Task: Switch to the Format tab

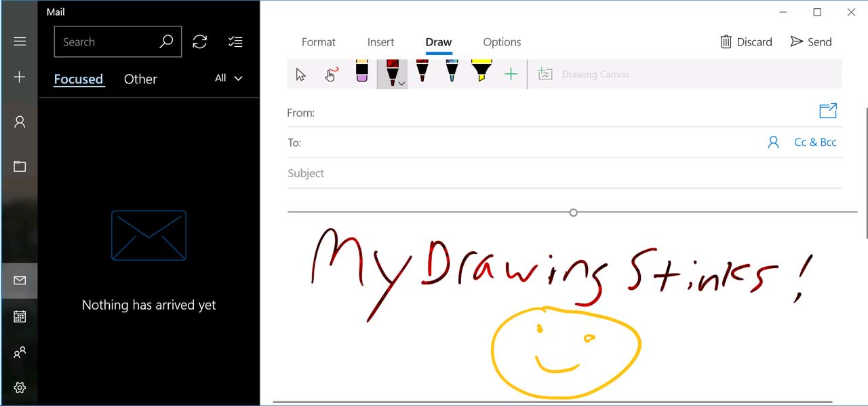Action: tap(319, 42)
